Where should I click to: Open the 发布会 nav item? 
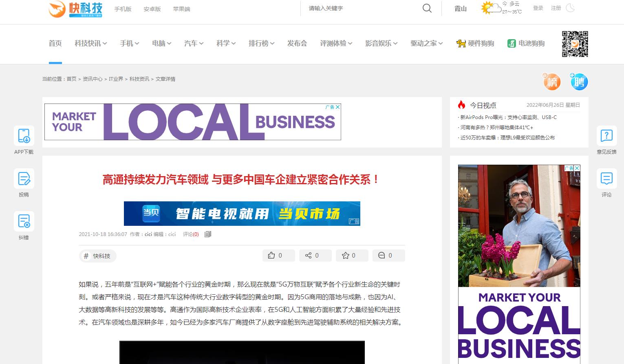297,43
